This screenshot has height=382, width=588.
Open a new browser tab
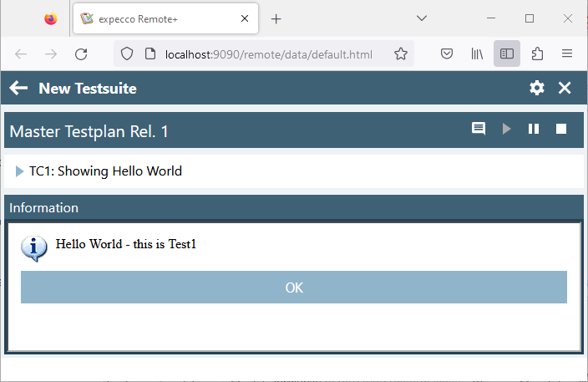[x=276, y=19]
